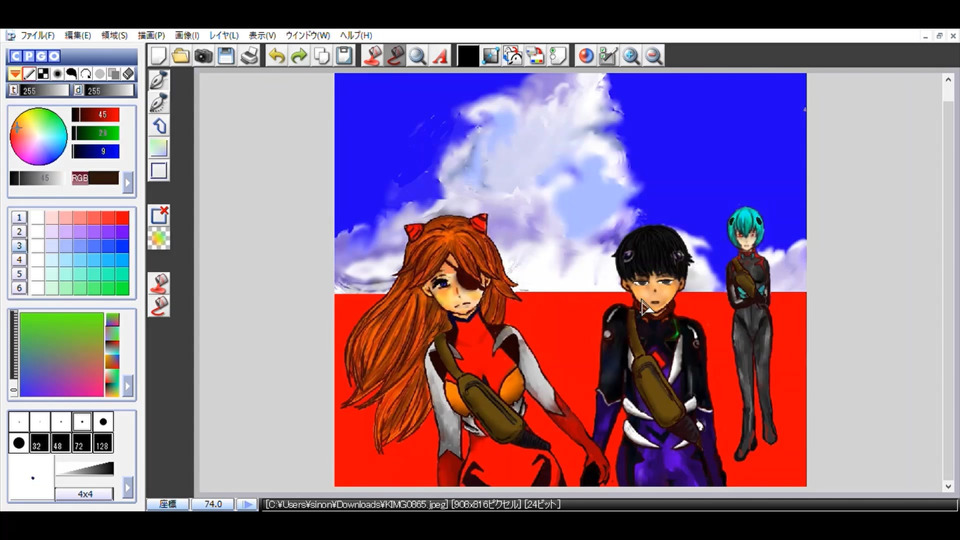Select the magnifier loupe tool
This screenshot has width=960, height=540.
pyautogui.click(x=418, y=56)
